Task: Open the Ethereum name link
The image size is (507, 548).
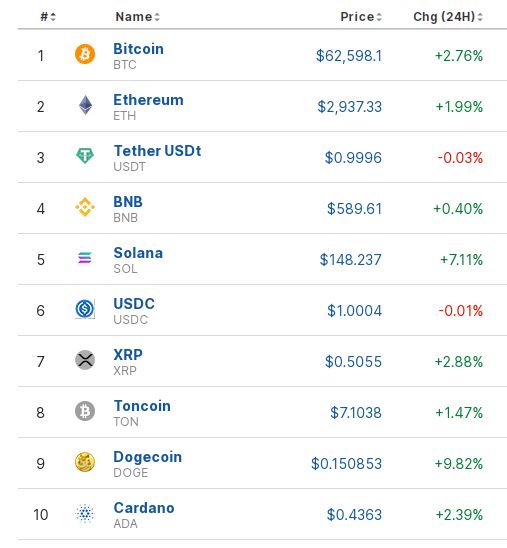Action: 149,100
